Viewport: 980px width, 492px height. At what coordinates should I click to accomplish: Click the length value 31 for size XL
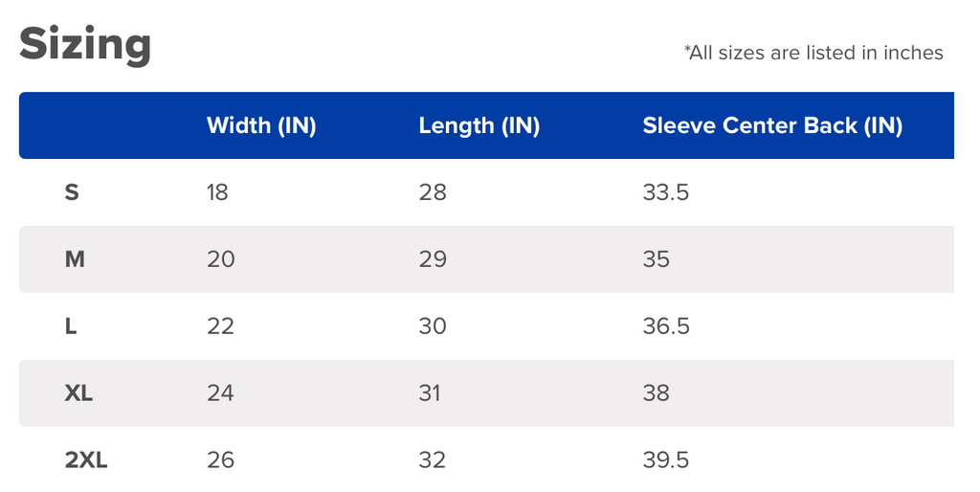(x=430, y=393)
